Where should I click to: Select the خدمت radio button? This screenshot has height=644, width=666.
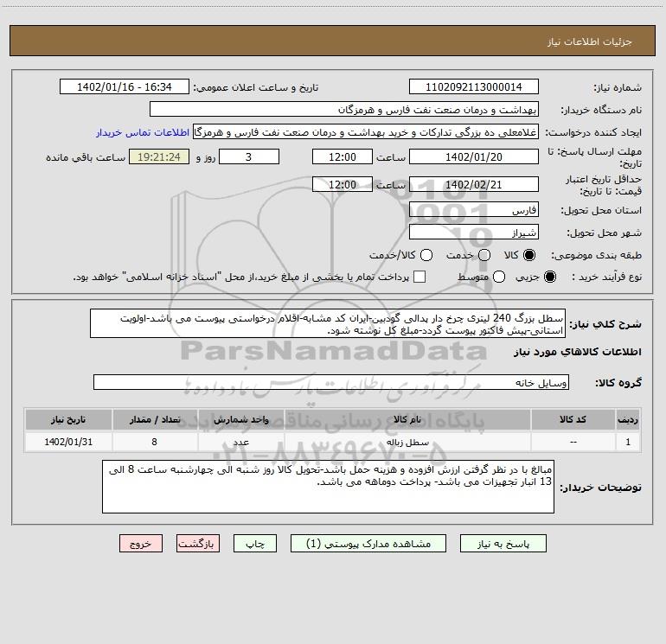coord(484,255)
